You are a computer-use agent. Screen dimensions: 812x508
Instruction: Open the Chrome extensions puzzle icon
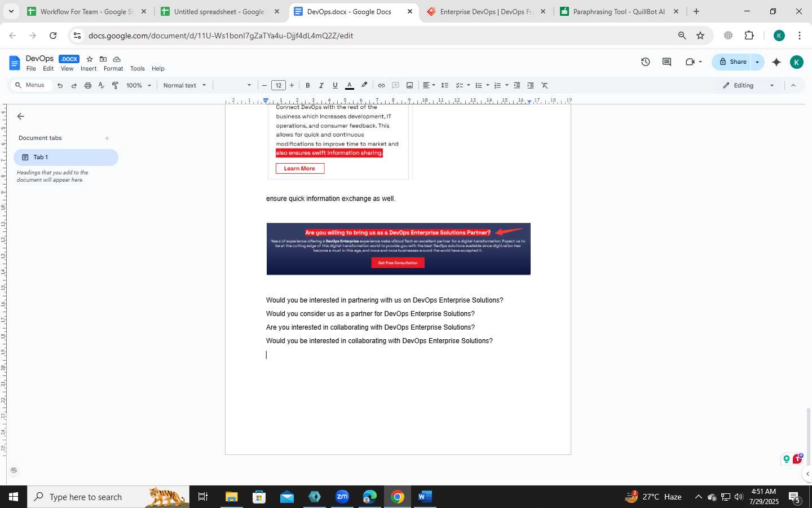749,36
